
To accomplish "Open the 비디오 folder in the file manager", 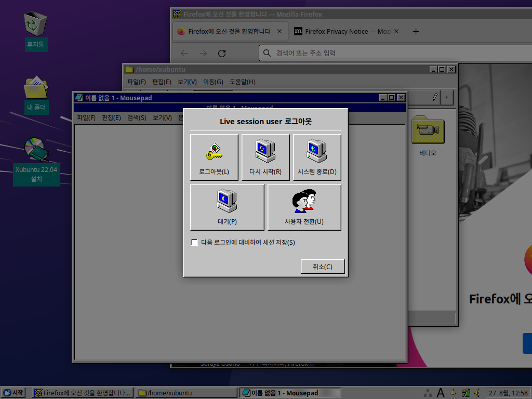I will pos(428,136).
